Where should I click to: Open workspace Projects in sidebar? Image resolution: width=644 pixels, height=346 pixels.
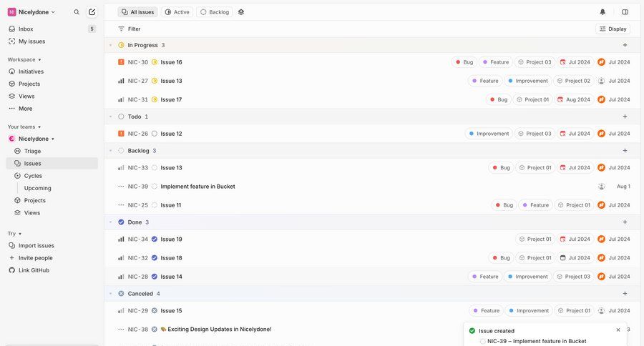point(52,84)
